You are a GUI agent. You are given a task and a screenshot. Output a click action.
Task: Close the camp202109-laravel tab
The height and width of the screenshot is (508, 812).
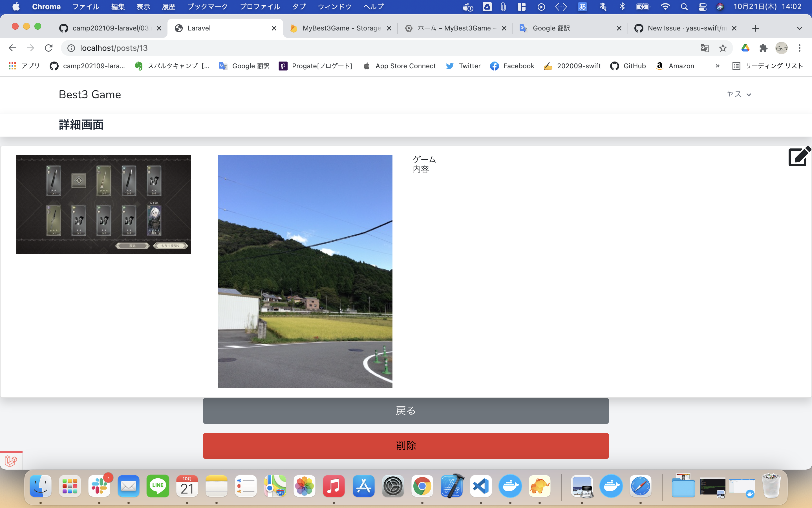coord(159,28)
